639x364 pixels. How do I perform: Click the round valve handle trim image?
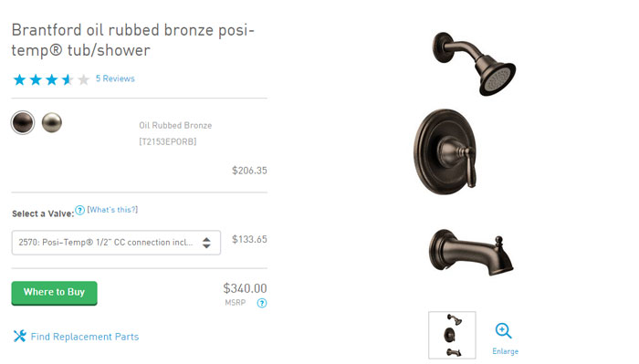(445, 151)
